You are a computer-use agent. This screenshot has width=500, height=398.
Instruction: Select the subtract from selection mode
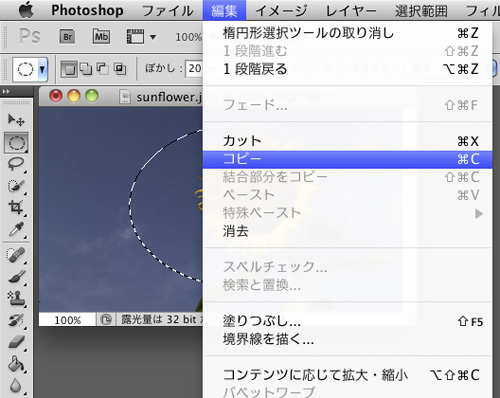pyautogui.click(x=103, y=69)
